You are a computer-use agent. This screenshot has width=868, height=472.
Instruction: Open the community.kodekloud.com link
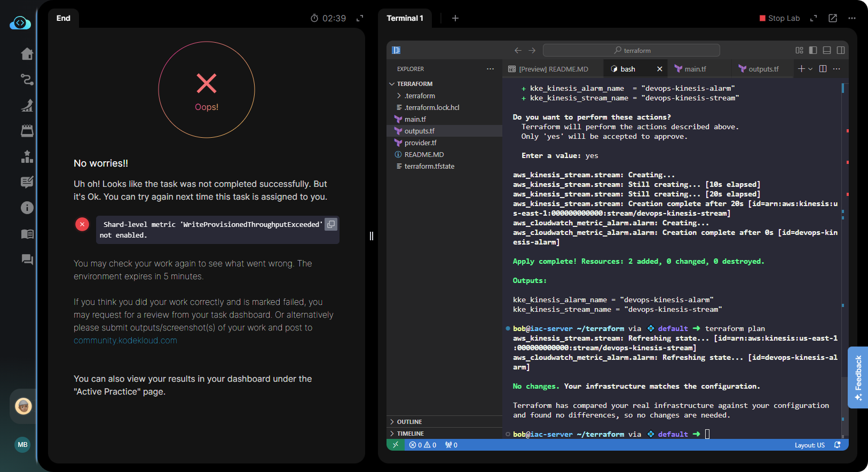pyautogui.click(x=125, y=341)
